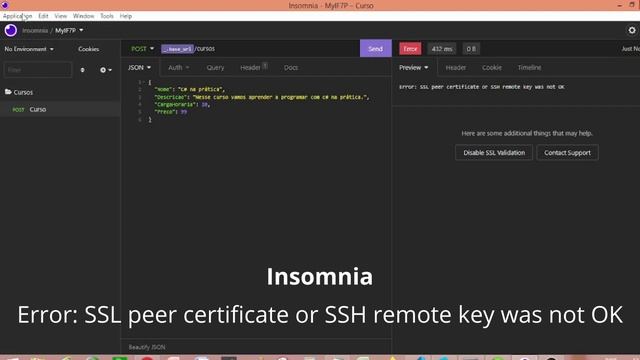Click the sidebar sort order icon
The width and height of the screenshot is (640, 360).
(x=82, y=70)
